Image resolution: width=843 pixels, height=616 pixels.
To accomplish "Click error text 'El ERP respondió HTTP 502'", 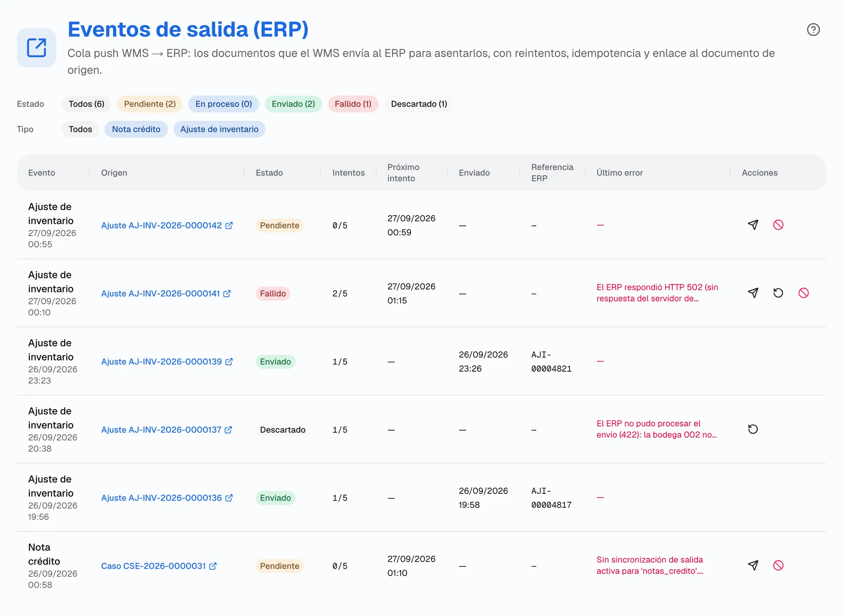I will click(x=657, y=293).
